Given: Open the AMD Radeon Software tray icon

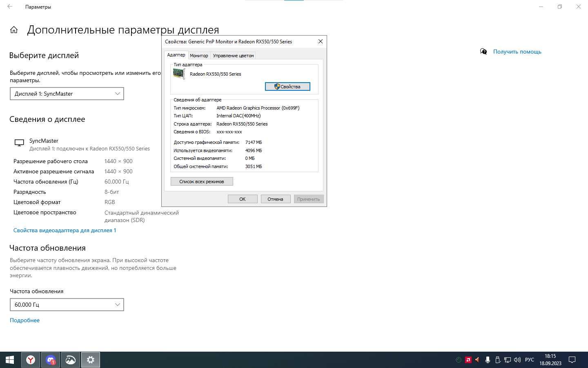Looking at the screenshot, I should (x=468, y=360).
